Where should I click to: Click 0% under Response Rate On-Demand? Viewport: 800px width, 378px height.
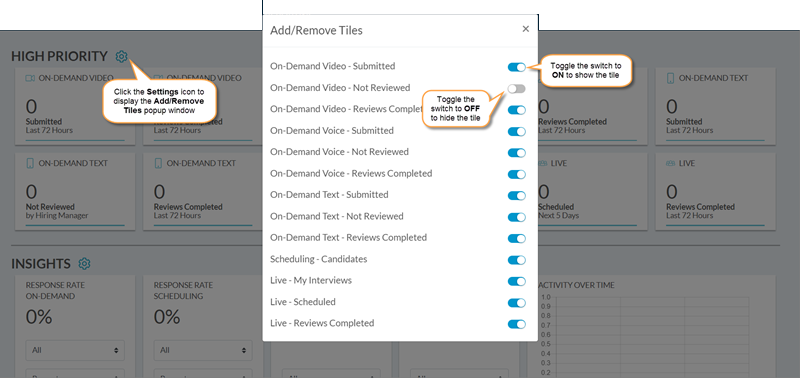coord(39,317)
